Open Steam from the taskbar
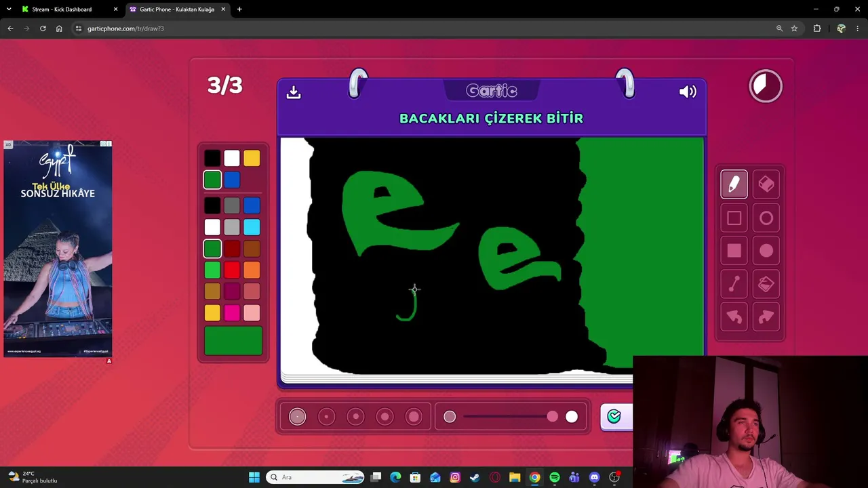This screenshot has width=868, height=488. click(475, 477)
